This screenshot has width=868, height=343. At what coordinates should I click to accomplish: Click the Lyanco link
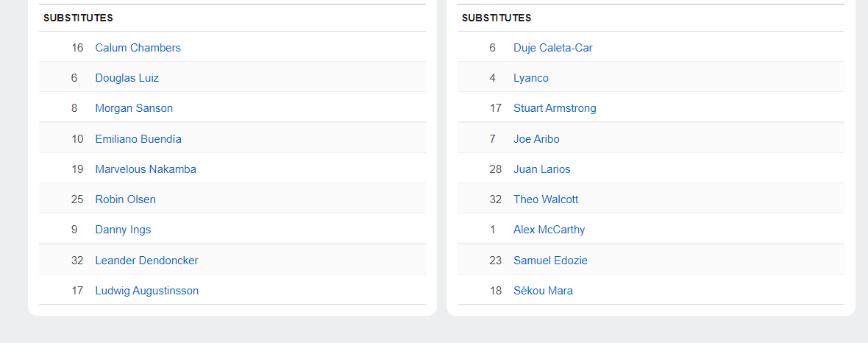click(x=530, y=78)
